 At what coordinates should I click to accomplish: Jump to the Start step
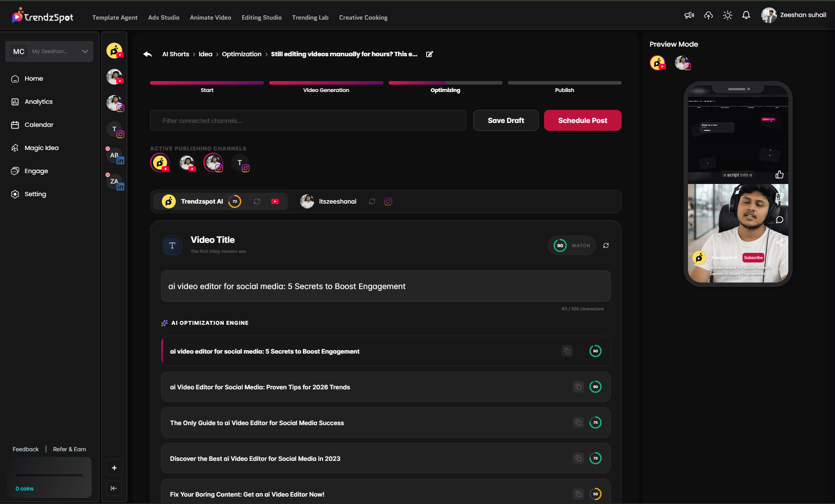click(x=207, y=87)
